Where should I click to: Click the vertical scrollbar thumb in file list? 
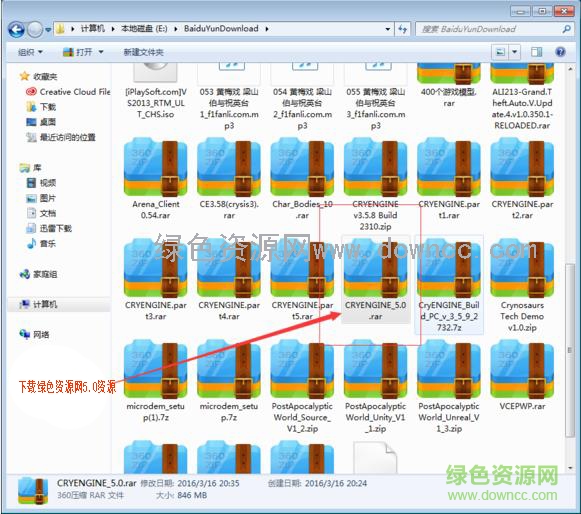click(x=570, y=351)
